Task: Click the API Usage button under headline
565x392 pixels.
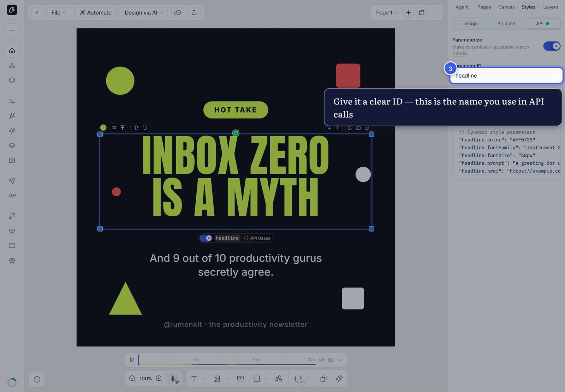Action: tap(257, 238)
